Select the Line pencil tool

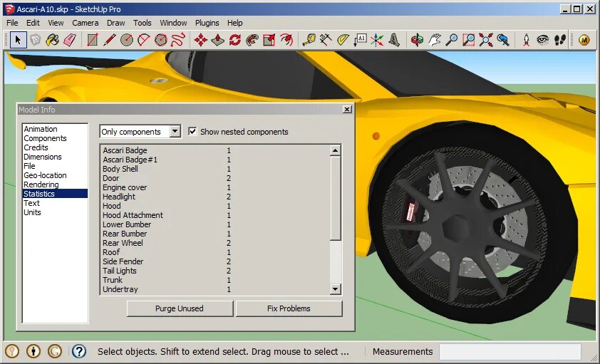(x=110, y=40)
